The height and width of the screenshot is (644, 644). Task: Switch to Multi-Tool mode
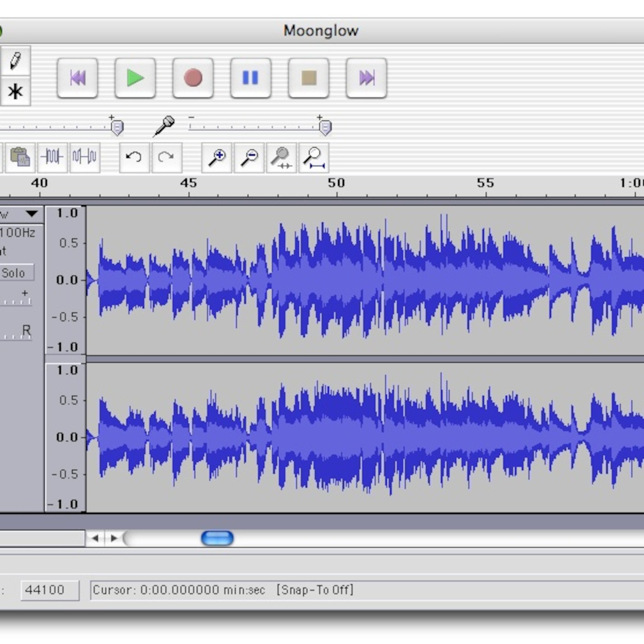(16, 91)
